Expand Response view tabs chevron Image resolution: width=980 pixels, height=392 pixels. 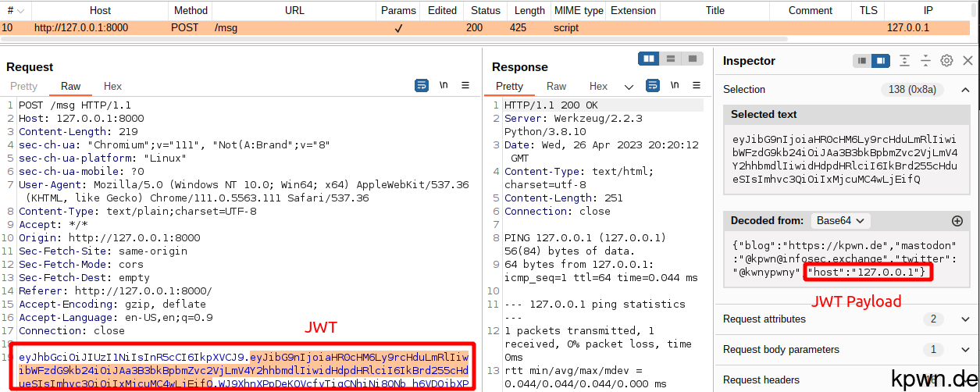click(x=629, y=87)
